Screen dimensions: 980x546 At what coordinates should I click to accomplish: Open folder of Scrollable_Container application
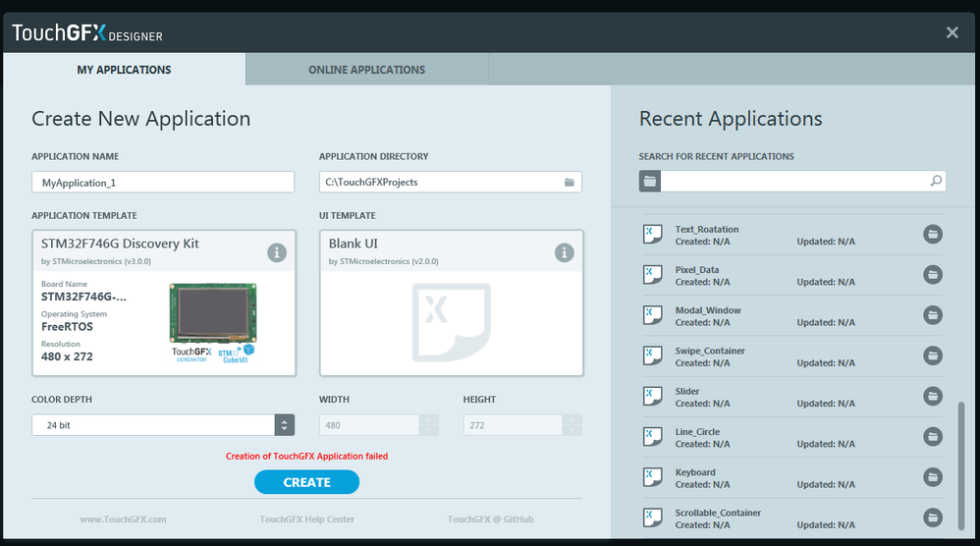[x=933, y=518]
